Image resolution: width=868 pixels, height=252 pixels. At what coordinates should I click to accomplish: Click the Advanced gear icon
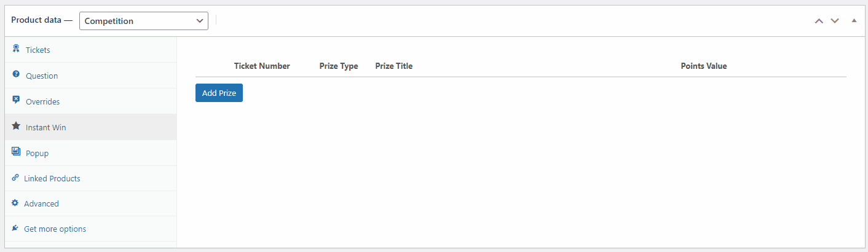[15, 203]
